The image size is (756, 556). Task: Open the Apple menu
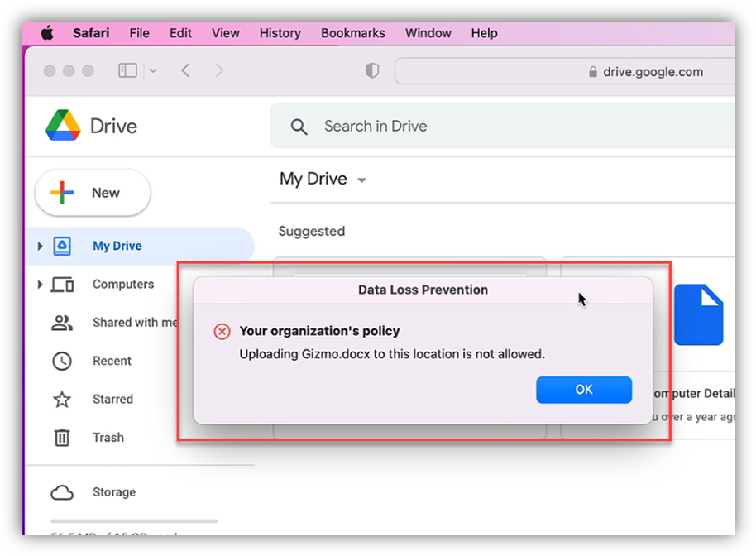pyautogui.click(x=47, y=33)
